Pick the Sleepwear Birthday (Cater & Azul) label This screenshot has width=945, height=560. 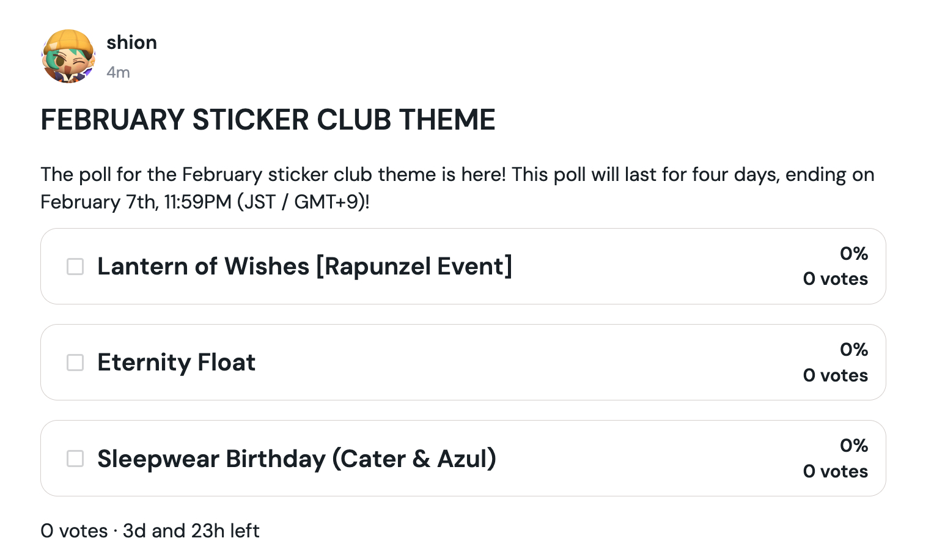296,459
